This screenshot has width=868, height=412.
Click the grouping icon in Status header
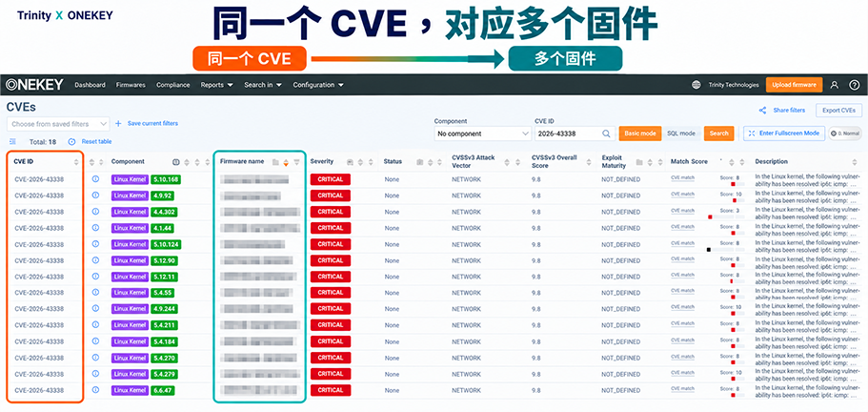419,162
